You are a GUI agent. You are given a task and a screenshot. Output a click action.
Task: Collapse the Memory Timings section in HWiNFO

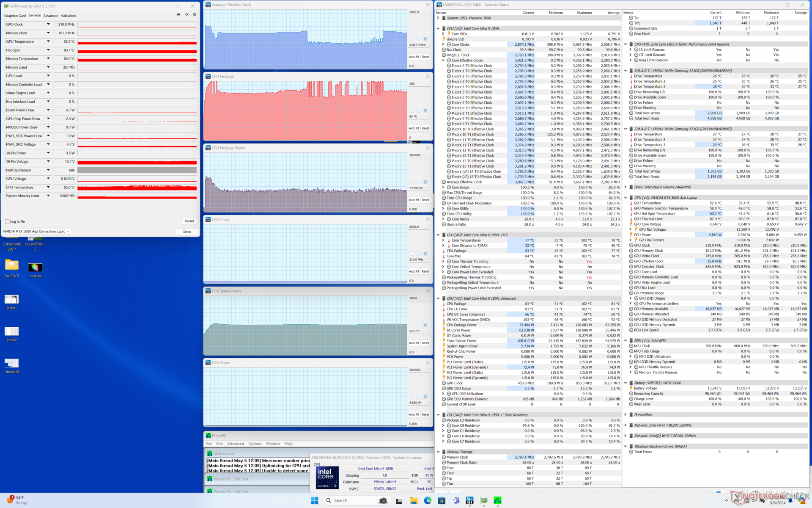tap(438, 452)
